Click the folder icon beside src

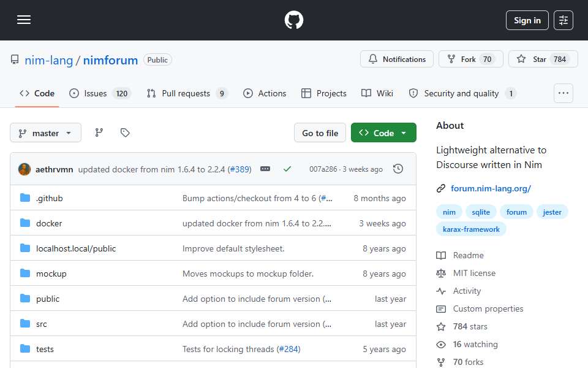coord(25,324)
